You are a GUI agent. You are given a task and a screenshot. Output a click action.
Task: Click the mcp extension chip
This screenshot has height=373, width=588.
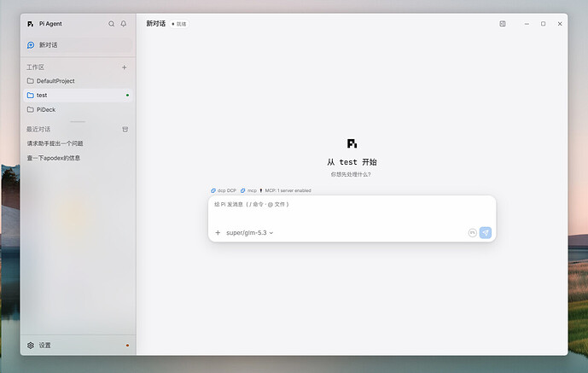click(248, 190)
